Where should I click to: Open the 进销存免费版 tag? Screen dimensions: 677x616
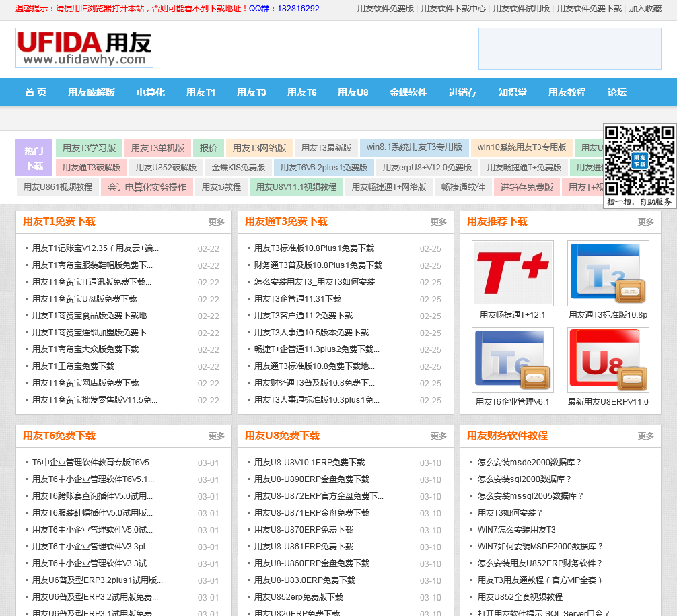coord(527,187)
